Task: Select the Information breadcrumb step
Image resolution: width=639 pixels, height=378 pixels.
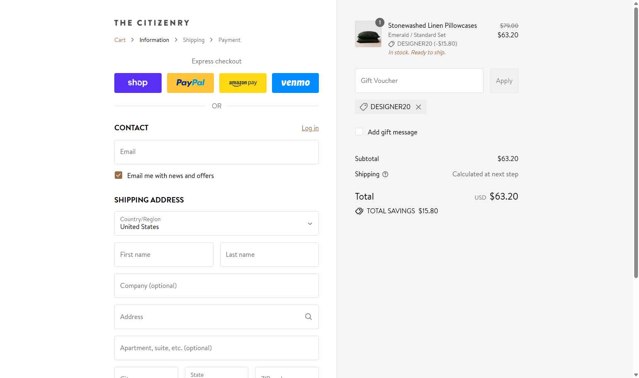Action: pos(154,40)
